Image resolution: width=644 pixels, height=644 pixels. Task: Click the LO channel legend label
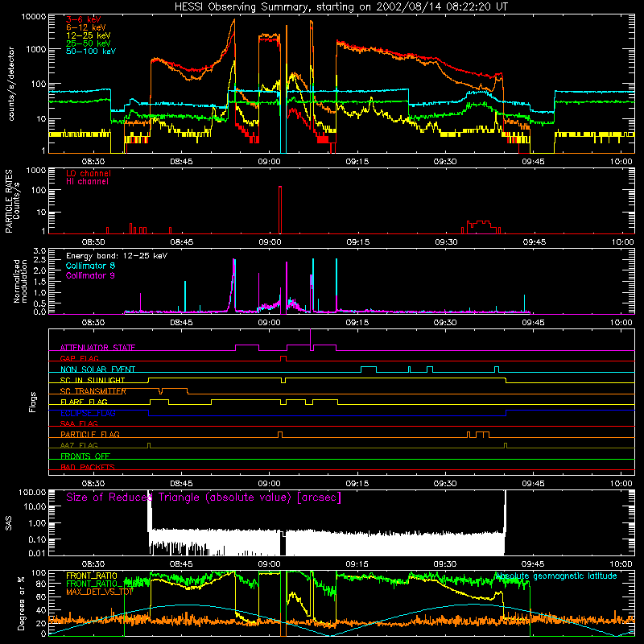pyautogui.click(x=89, y=173)
